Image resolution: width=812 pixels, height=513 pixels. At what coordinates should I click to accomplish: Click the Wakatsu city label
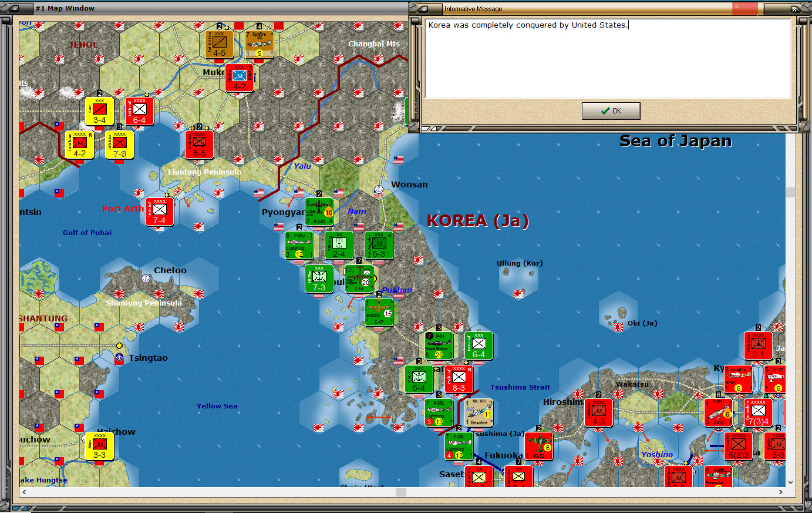point(632,384)
